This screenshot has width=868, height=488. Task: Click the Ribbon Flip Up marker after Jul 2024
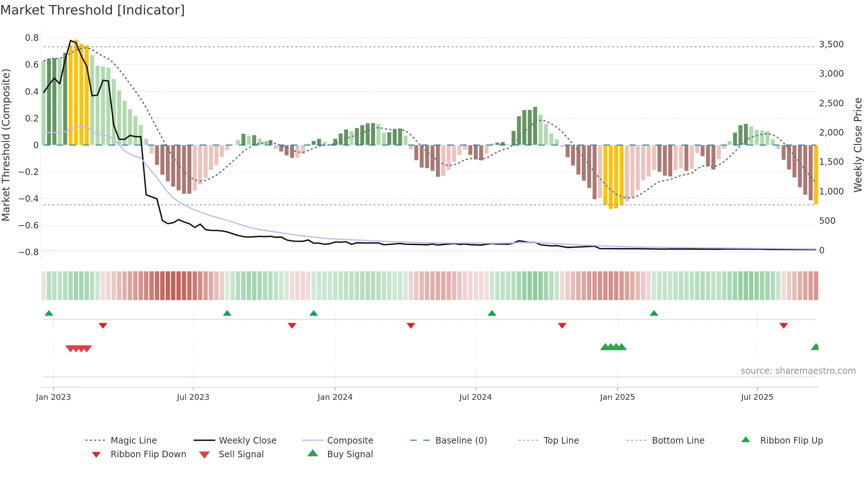click(x=492, y=313)
